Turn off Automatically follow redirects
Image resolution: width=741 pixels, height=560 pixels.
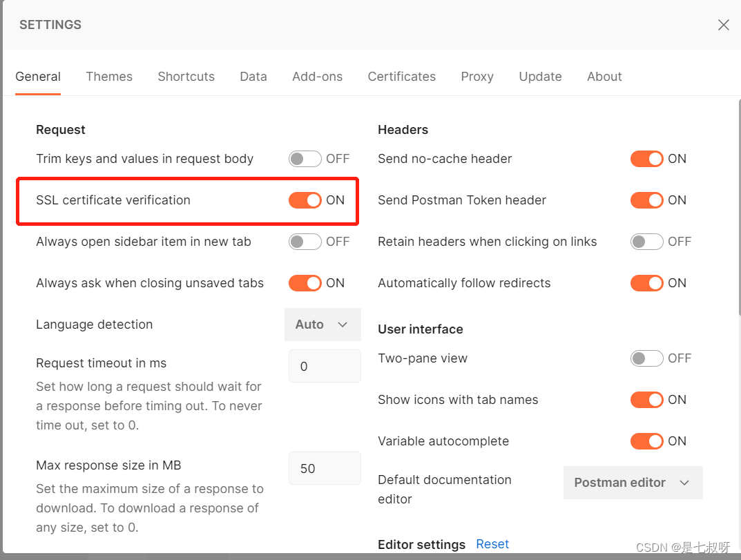647,283
